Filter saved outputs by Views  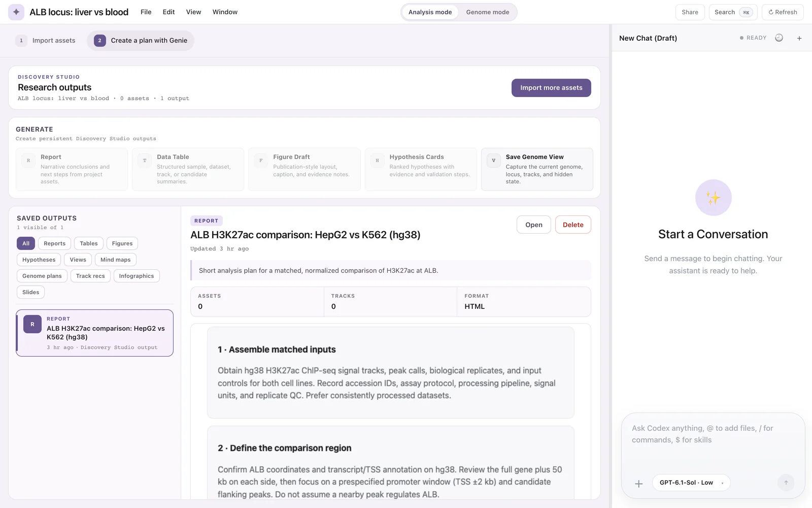(x=78, y=260)
